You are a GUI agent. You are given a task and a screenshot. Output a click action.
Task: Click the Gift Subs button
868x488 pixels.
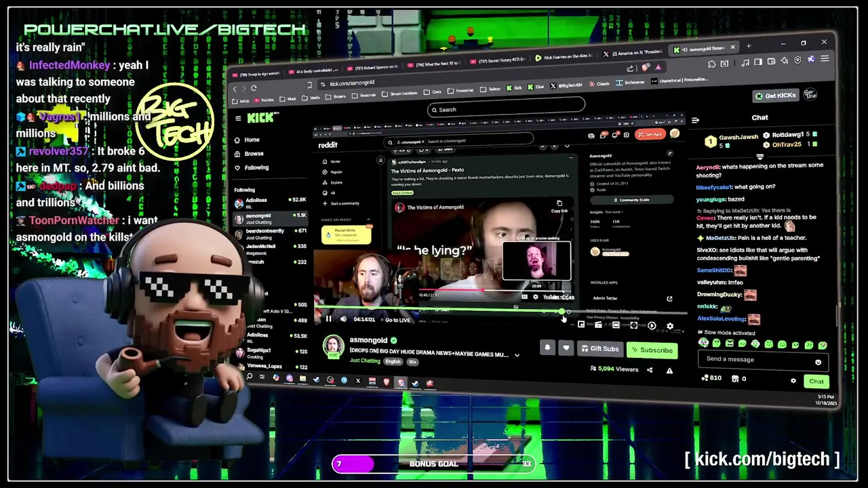[x=599, y=349]
